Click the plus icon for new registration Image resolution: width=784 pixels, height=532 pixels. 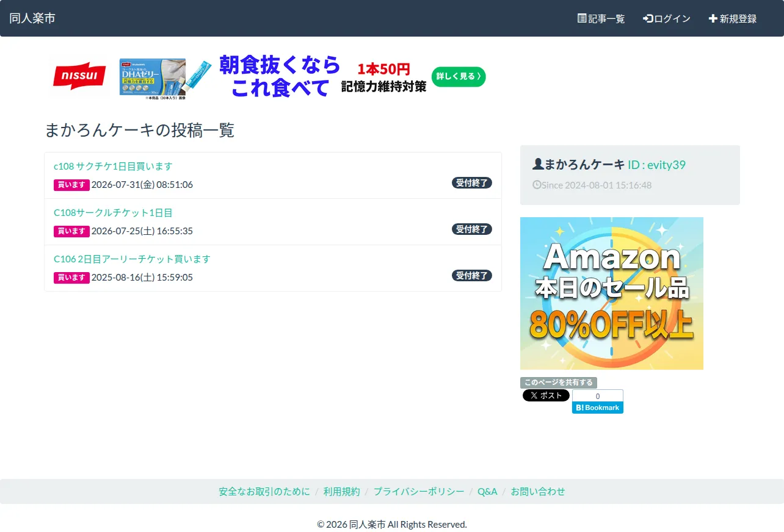tap(713, 18)
